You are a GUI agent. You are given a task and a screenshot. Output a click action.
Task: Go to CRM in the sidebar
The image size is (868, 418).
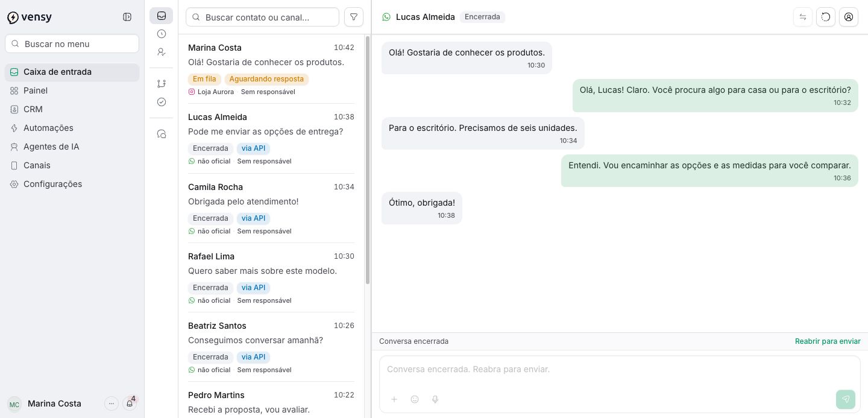click(x=72, y=109)
